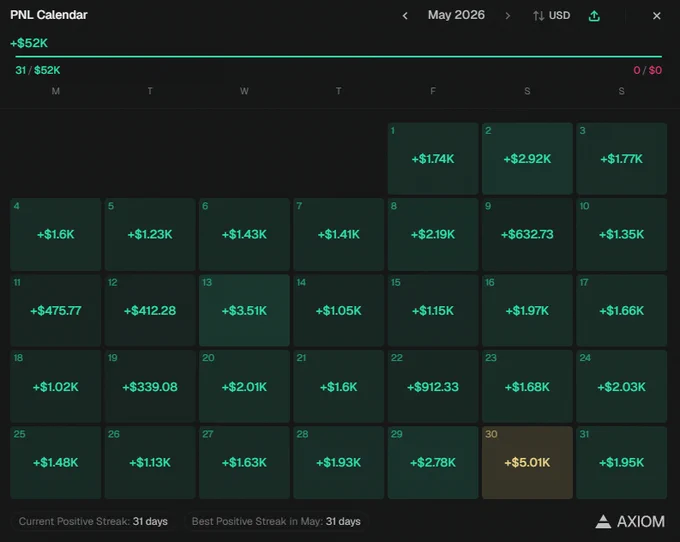Choose day 20 cell with +$2.01K
Screen dimensions: 680x542
point(244,386)
